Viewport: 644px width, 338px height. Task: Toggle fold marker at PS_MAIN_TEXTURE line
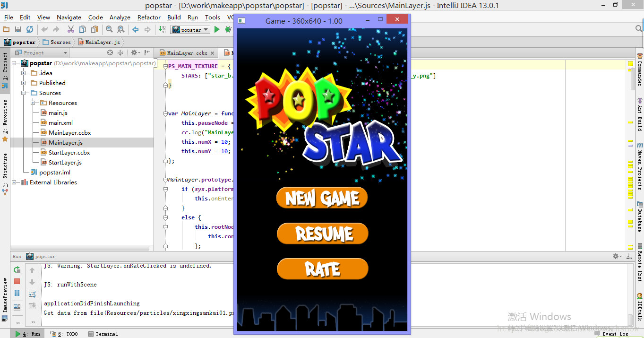[165, 66]
